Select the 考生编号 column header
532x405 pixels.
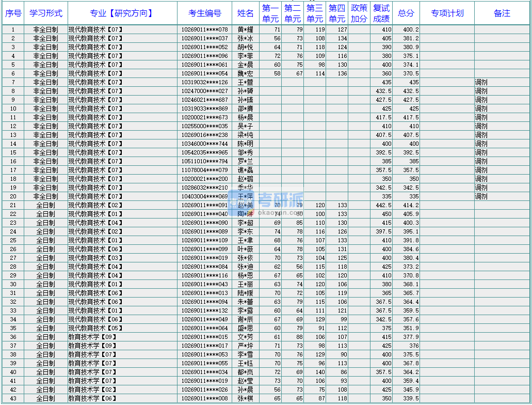[x=205, y=13]
